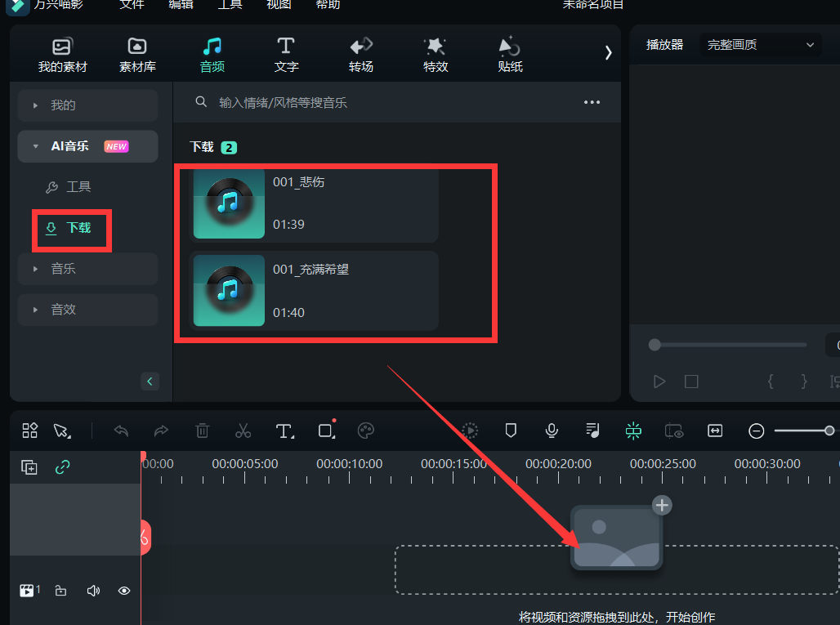Screen dimensions: 840x625
Task: Show more tabs with the right chevron
Action: 608,52
